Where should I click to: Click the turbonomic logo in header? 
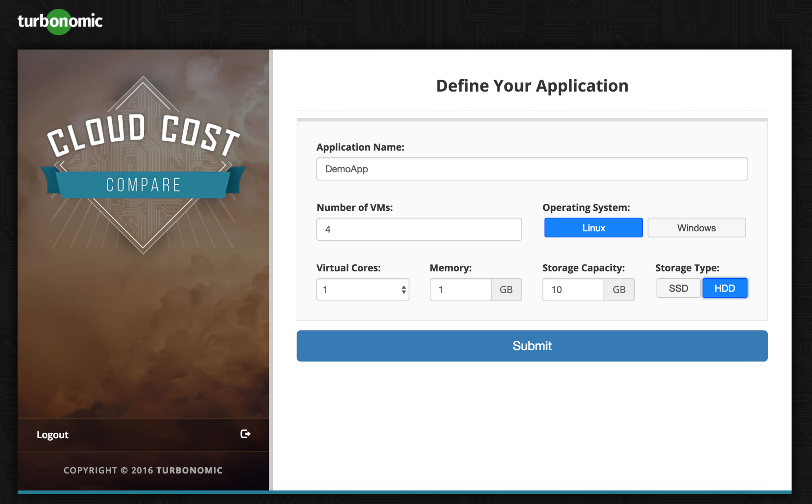(x=60, y=21)
